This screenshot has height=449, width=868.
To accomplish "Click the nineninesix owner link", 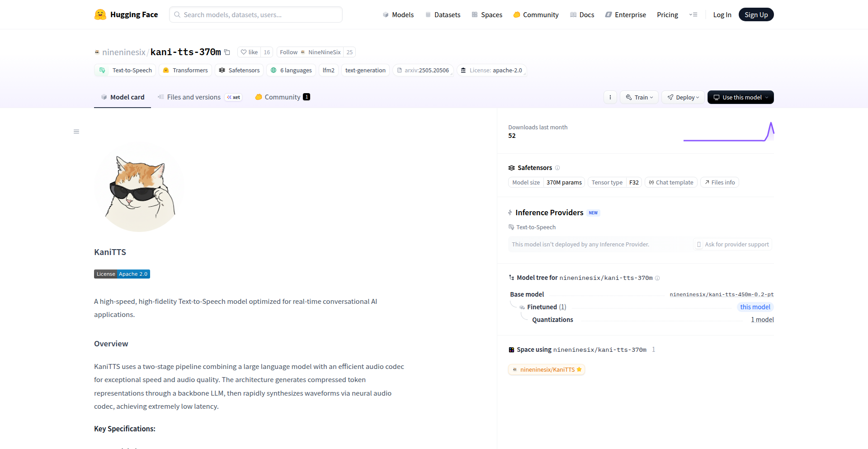I will pos(124,52).
